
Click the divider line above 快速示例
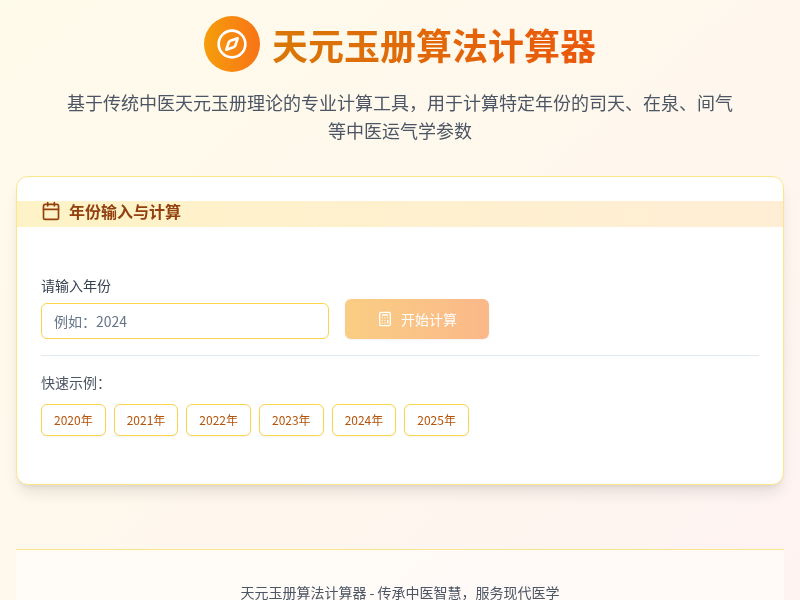click(400, 355)
